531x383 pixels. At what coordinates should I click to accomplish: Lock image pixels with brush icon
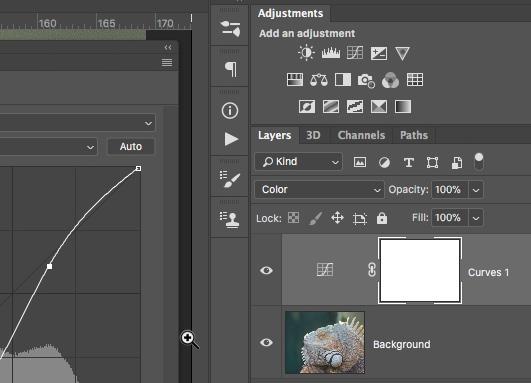click(316, 218)
